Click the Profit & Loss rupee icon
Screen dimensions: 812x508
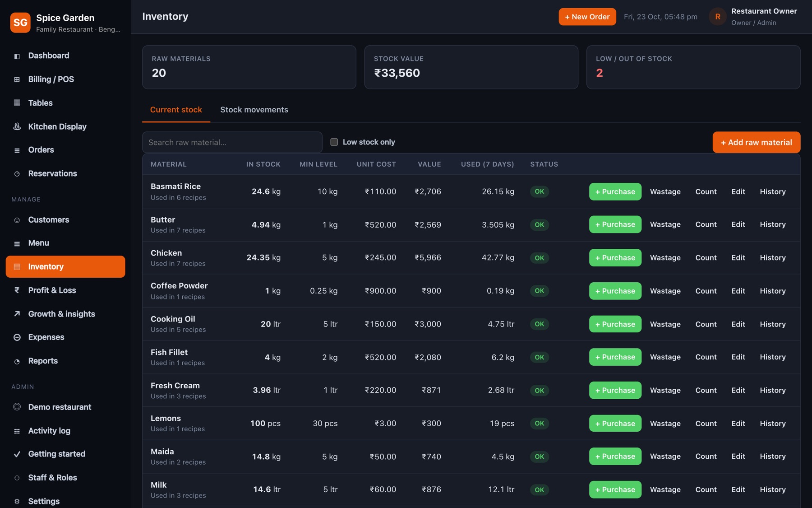point(17,290)
